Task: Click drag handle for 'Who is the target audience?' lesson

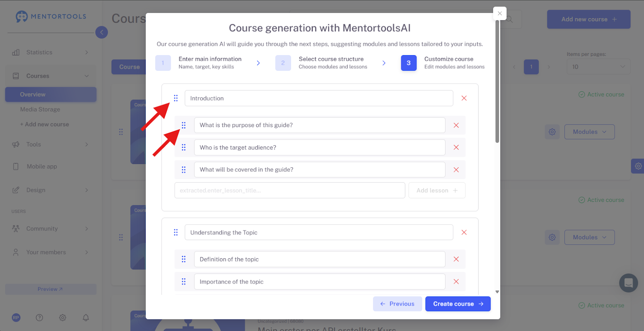Action: pyautogui.click(x=184, y=148)
